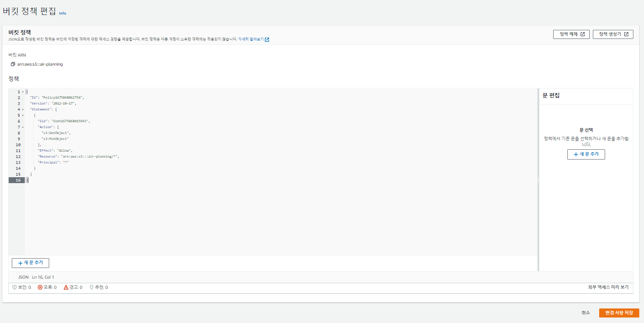Viewport: 644px width, 323px height.
Task: Click the "Version": "2012-10-17" line
Action: [53, 103]
